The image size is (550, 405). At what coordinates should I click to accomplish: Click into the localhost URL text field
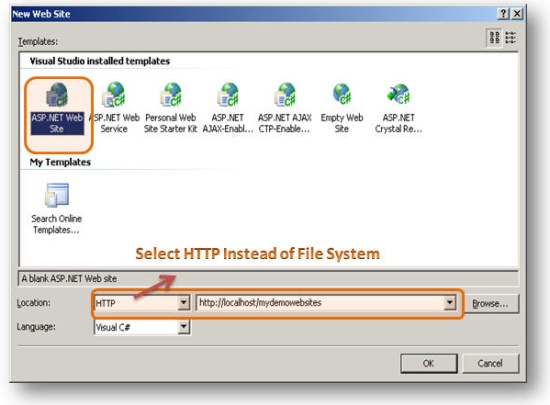320,303
